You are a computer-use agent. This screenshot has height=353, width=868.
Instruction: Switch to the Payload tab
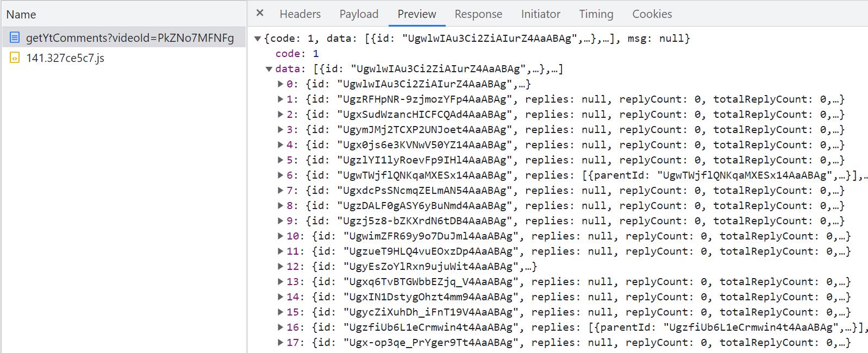(359, 14)
